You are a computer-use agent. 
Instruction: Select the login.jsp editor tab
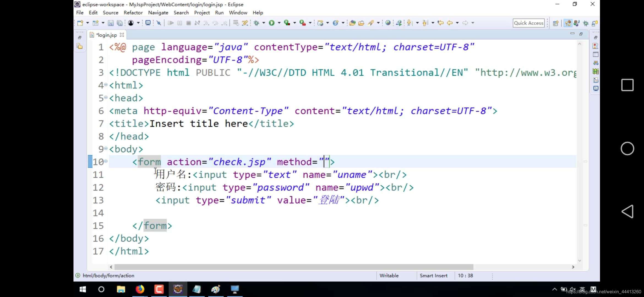[x=106, y=35]
